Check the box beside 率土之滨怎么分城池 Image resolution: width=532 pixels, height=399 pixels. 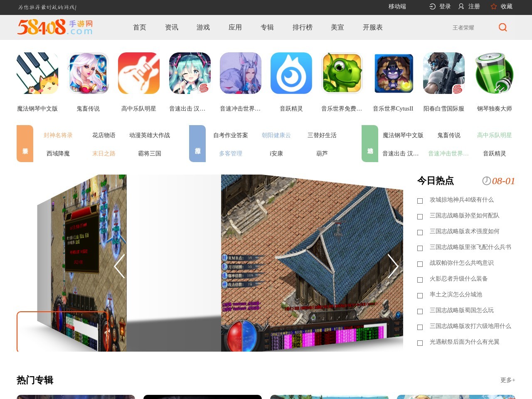[420, 295]
